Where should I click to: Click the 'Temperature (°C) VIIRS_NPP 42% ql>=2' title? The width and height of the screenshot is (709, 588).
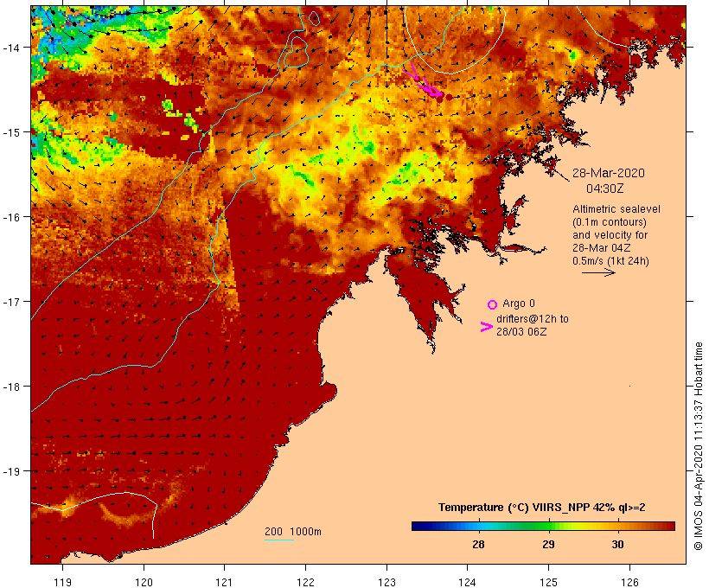(542, 508)
